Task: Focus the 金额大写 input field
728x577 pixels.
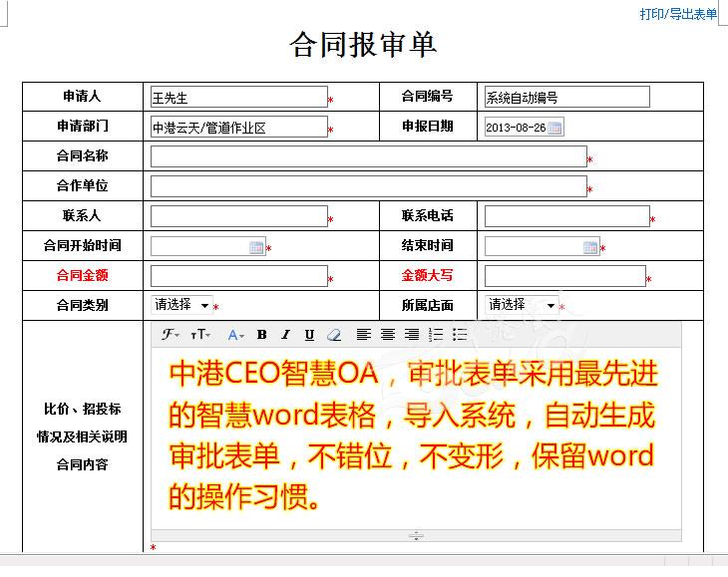Action: coord(565,276)
